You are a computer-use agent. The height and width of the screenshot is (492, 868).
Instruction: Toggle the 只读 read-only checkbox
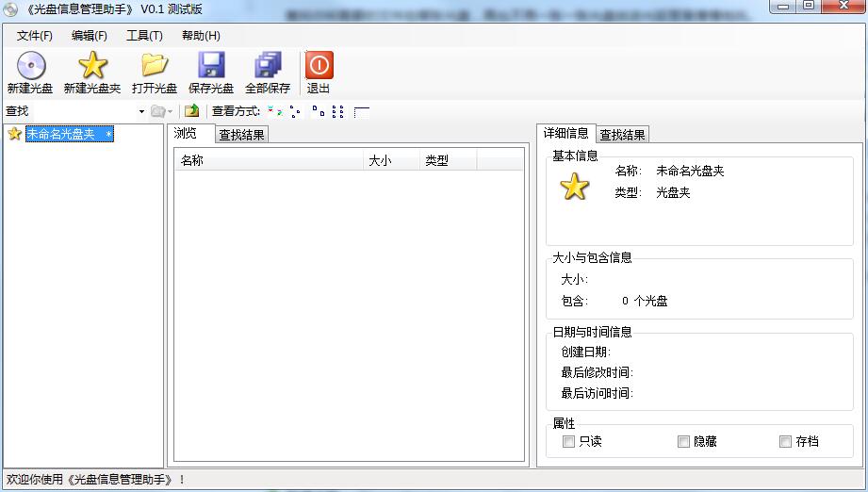(568, 441)
